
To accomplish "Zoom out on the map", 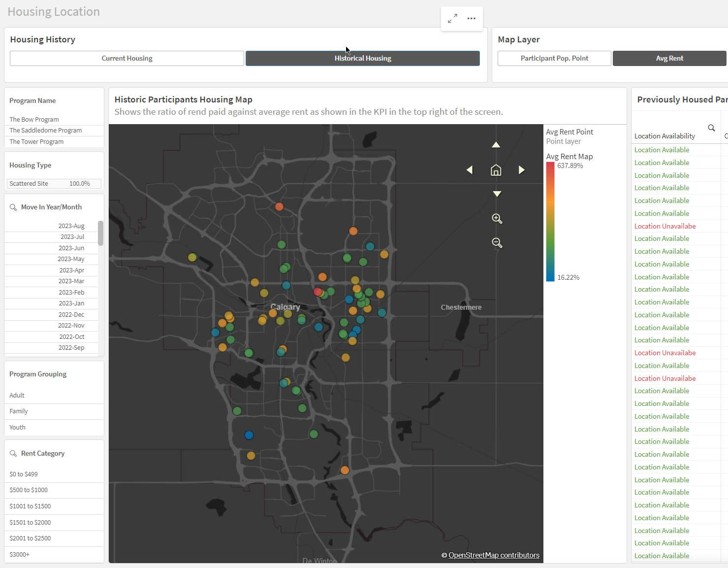I will point(497,243).
